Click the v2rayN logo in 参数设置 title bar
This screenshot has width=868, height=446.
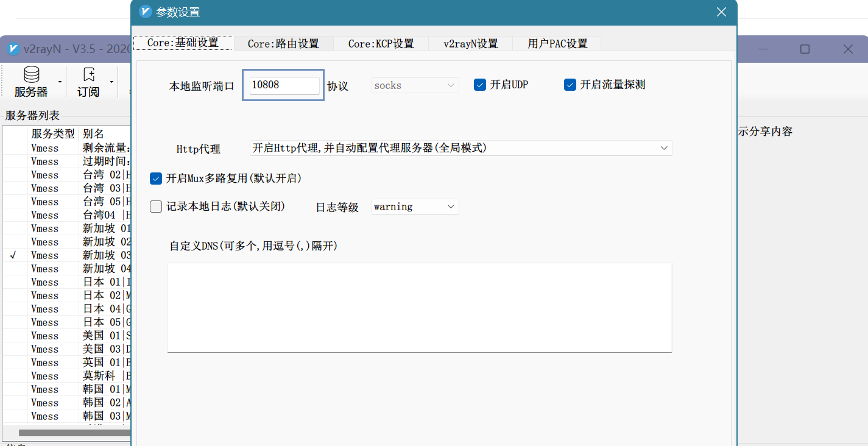click(145, 12)
